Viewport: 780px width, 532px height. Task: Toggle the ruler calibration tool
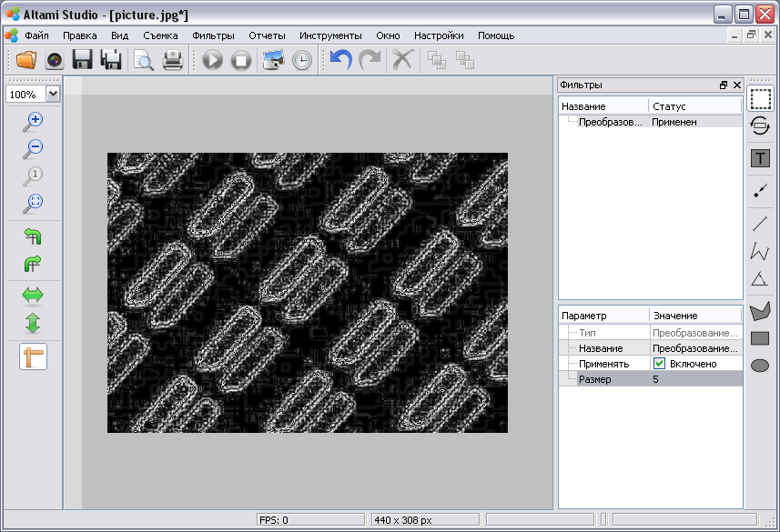point(34,356)
